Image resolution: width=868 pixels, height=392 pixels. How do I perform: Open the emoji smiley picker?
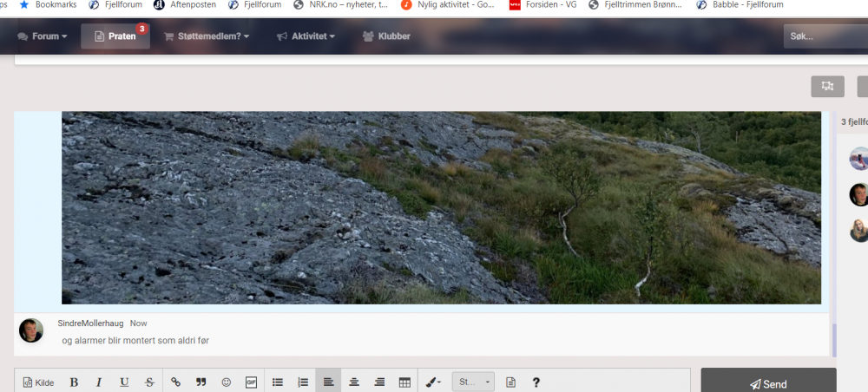click(x=227, y=382)
